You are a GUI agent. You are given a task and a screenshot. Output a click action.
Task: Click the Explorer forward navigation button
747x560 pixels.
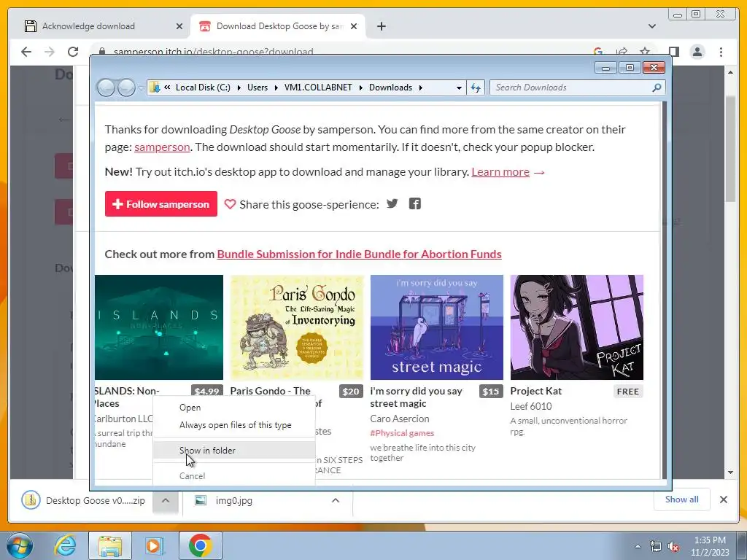pyautogui.click(x=125, y=87)
